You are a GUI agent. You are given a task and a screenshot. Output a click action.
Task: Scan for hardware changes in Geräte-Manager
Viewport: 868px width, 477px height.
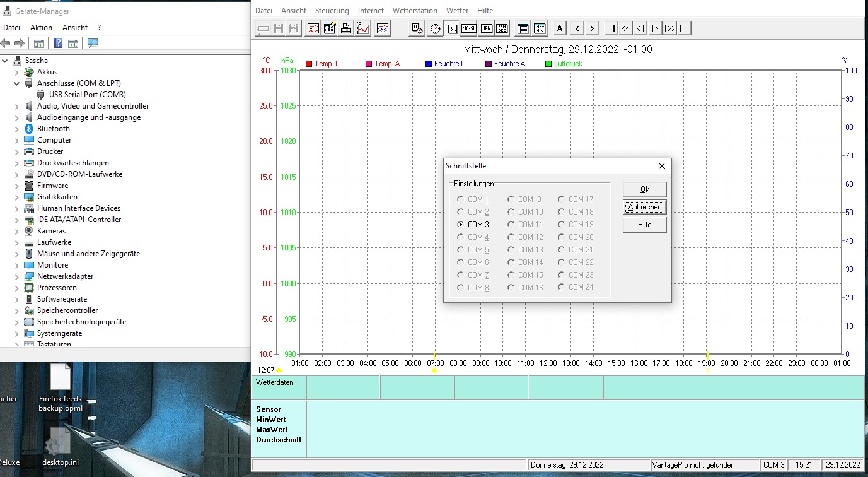(x=93, y=44)
